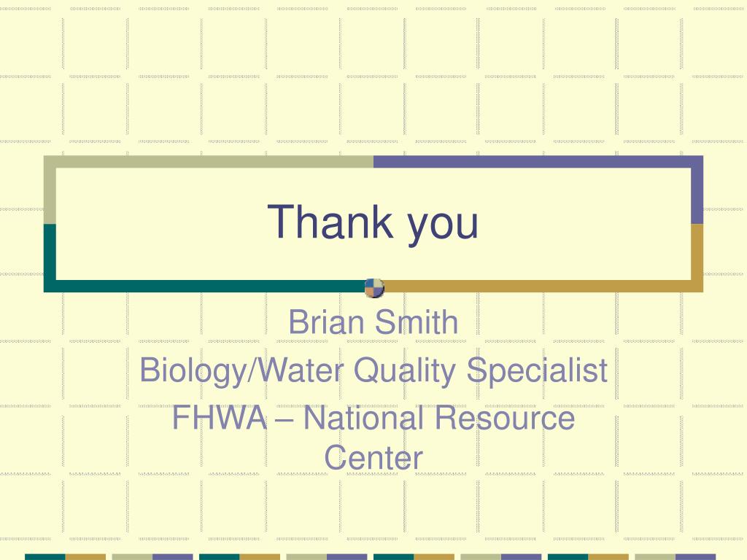The height and width of the screenshot is (560, 747).
Task: Click the word "Smith" in presenter name
Action: (416, 322)
